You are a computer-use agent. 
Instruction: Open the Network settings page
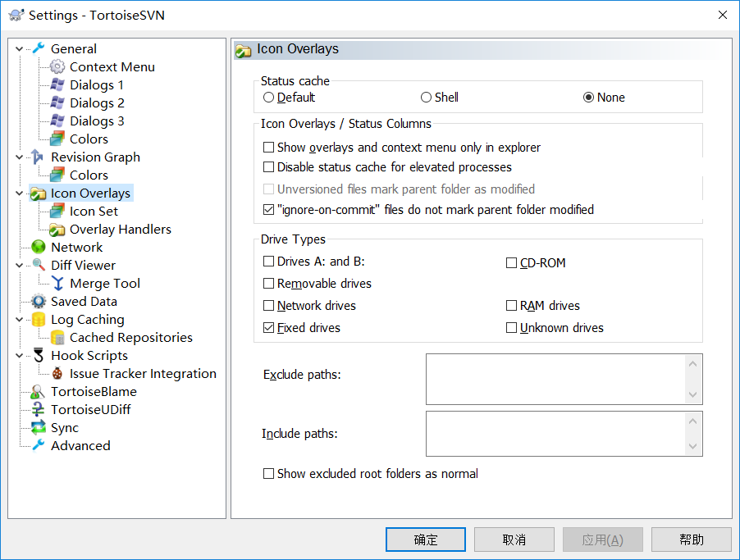tap(76, 248)
